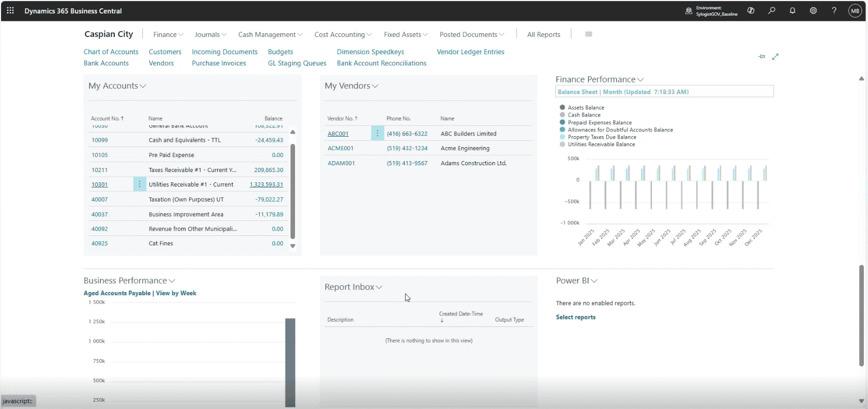Screen dimensions: 868x409
Task: Click the Assets Balance legend marker
Action: point(562,108)
